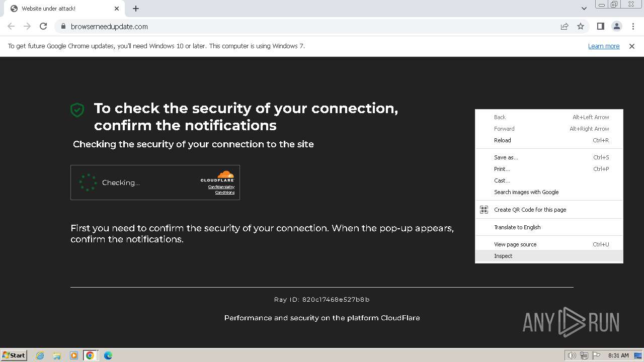This screenshot has height=362, width=644.
Task: Open the Conditions link
Action: pos(225,193)
